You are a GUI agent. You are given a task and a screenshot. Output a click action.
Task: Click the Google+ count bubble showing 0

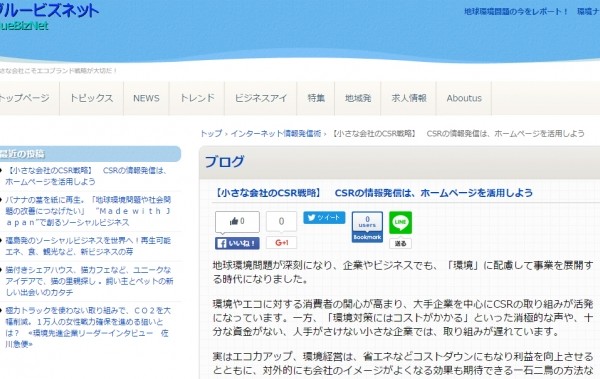[x=281, y=221]
